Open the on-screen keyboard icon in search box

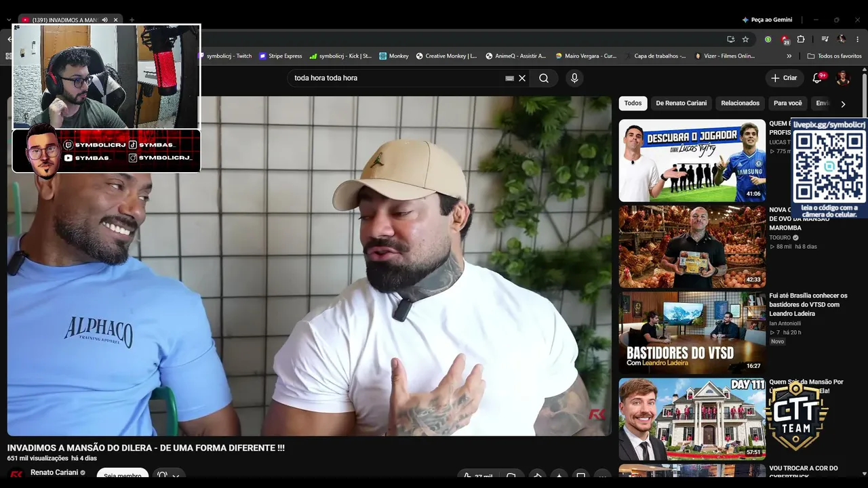coord(510,78)
